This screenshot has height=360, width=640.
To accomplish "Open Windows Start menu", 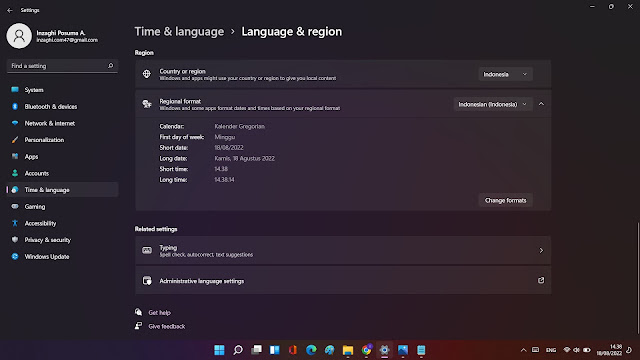I will coord(219,350).
